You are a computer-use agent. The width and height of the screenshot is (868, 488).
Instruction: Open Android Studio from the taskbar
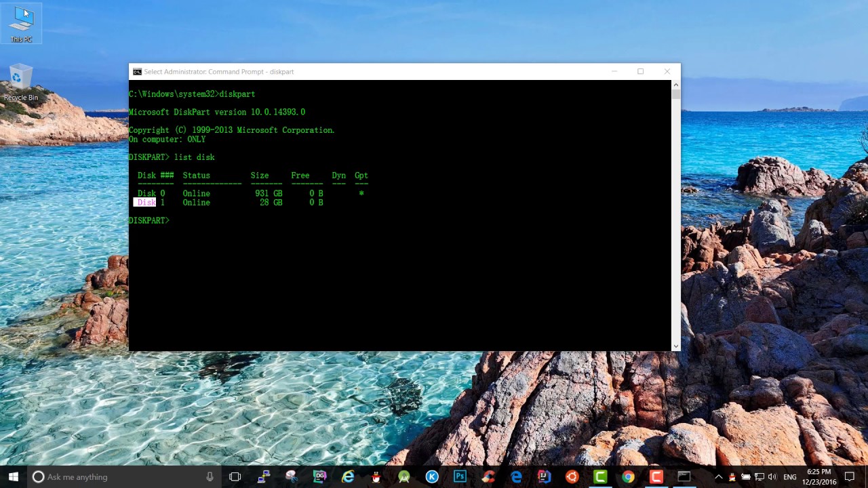coord(404,476)
